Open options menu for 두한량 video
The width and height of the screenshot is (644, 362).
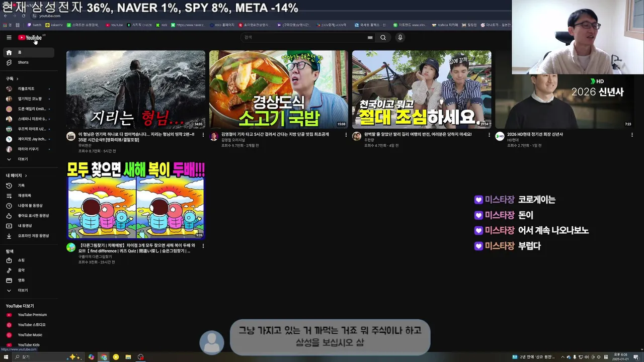point(489,135)
